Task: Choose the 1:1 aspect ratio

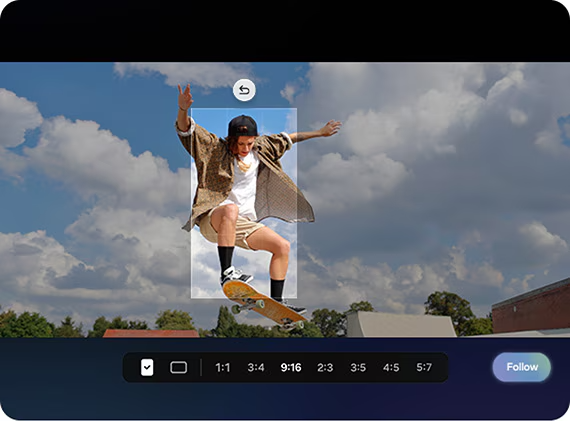Action: 222,368
